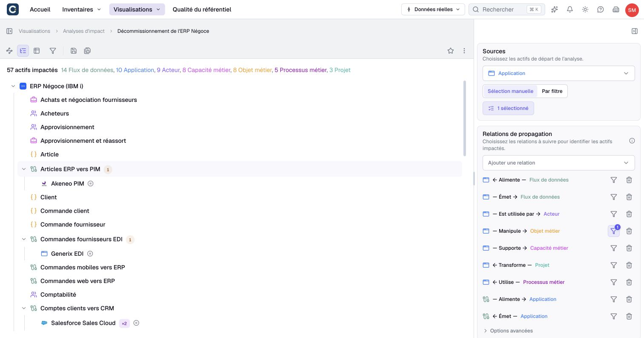Image resolution: width=644 pixels, height=338 pixels.
Task: Open the Visualisations menu
Action: click(x=137, y=9)
